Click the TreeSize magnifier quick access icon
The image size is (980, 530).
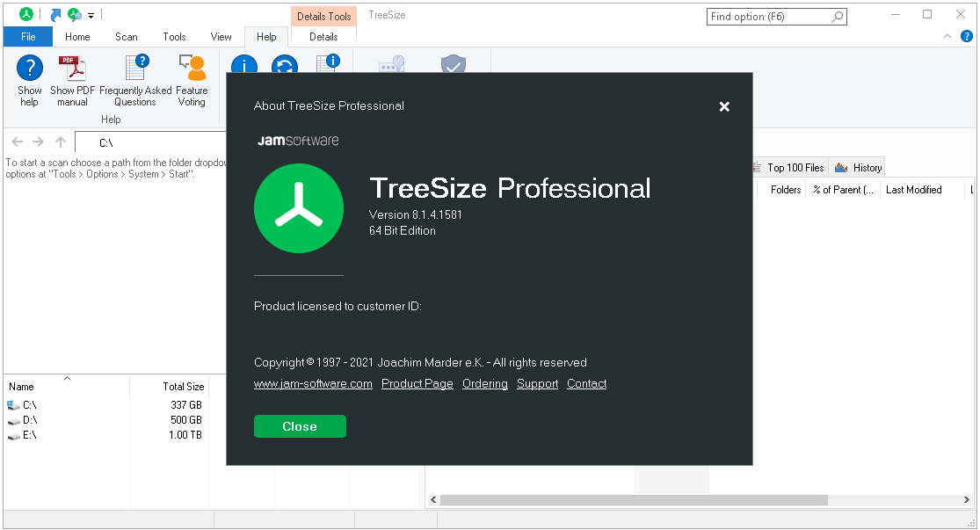tap(75, 14)
